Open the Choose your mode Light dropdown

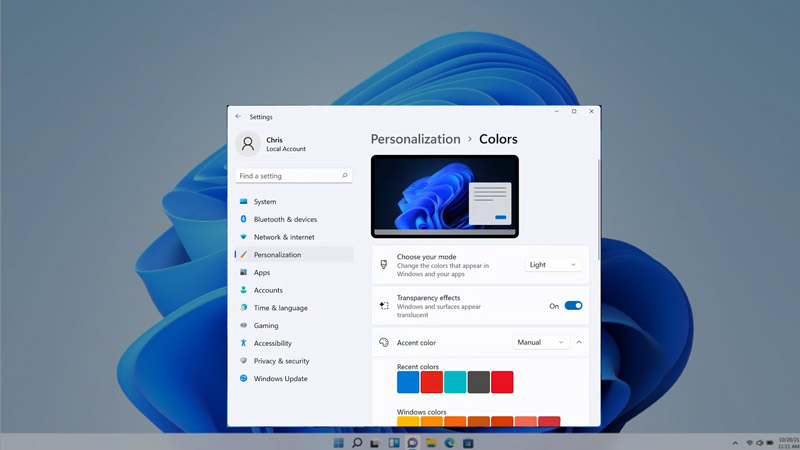pos(553,265)
